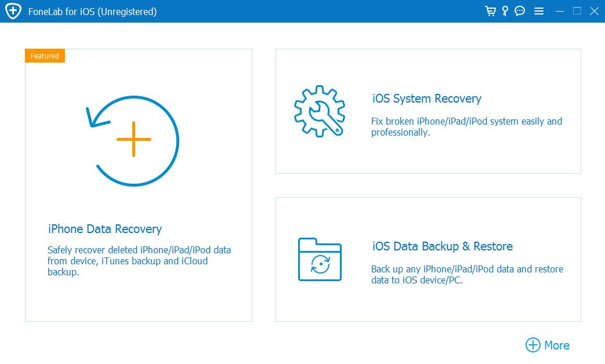Screen dimensions: 605x364
Task: Click the iOS System Recovery heading text
Action: tap(426, 99)
